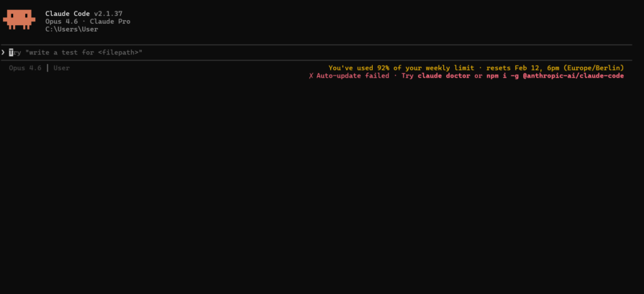Click the 'npm i -g @anthropic-ai/claude-code' command
Image resolution: width=644 pixels, height=294 pixels.
tap(555, 76)
